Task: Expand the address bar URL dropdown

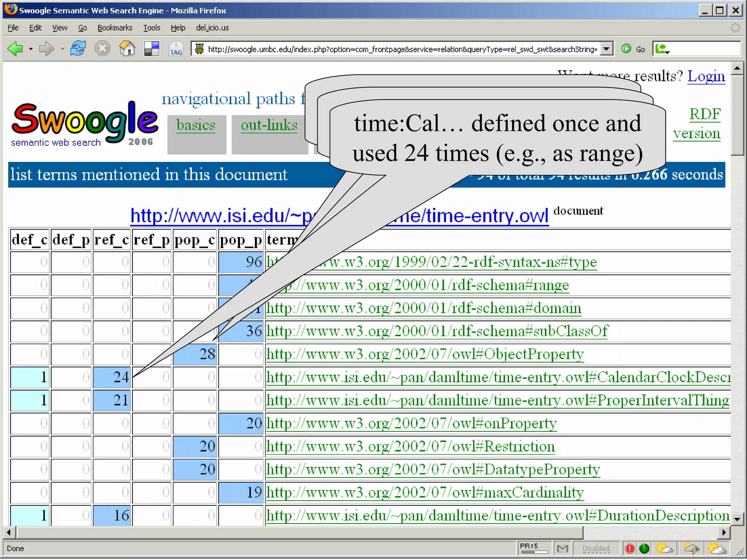Action: coord(606,48)
